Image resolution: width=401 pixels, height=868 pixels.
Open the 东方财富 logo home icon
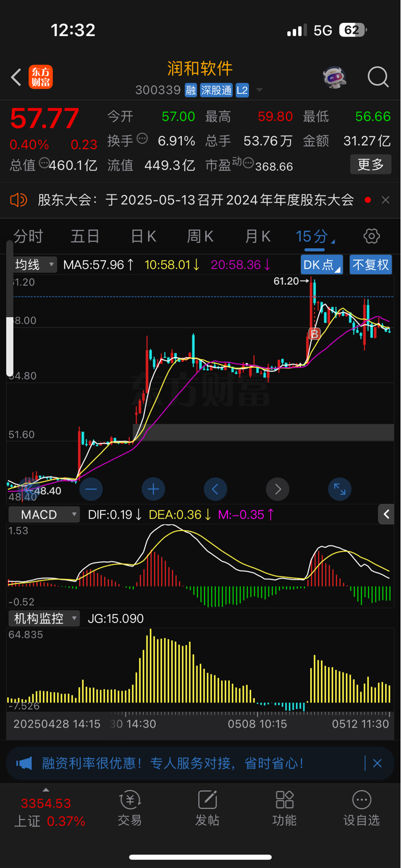[x=41, y=77]
